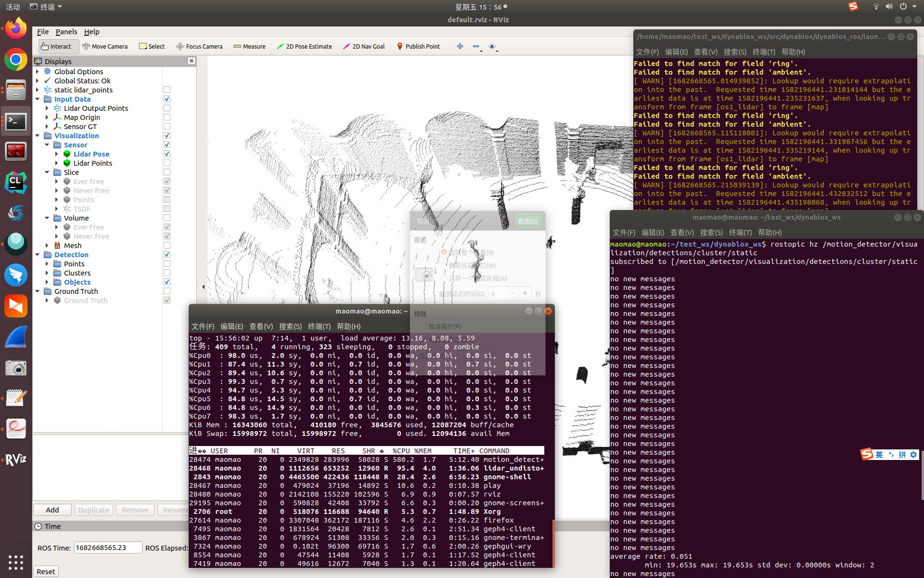This screenshot has width=924, height=578.
Task: Expand the Global Options tree item
Action: pos(38,71)
